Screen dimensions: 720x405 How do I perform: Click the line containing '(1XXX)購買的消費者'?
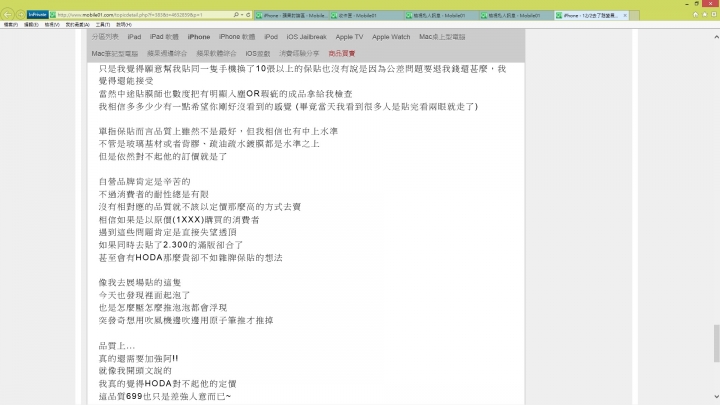[179, 220]
